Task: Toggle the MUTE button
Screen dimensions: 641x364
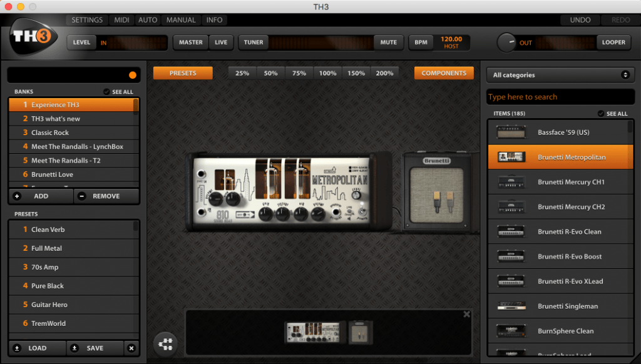Action: [x=388, y=42]
